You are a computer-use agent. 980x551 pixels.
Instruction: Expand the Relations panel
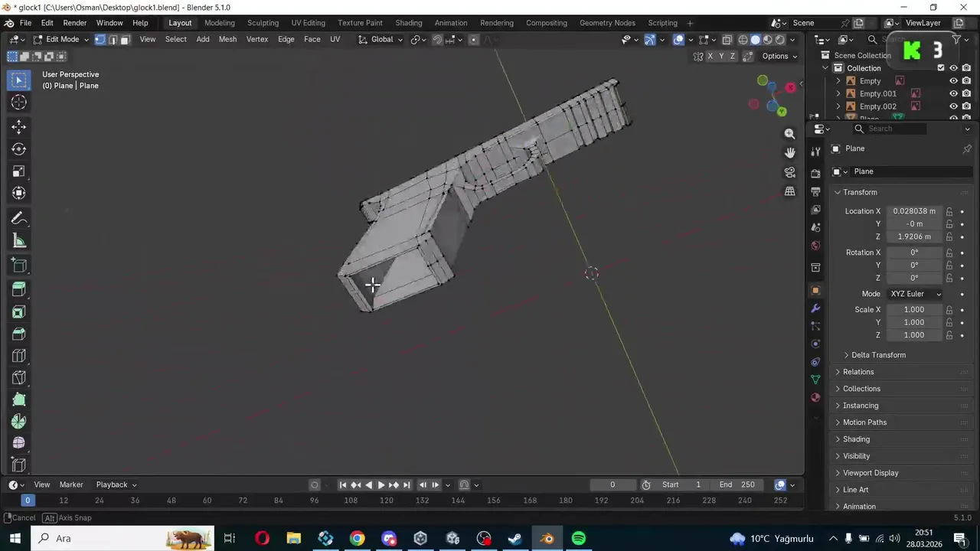(857, 372)
